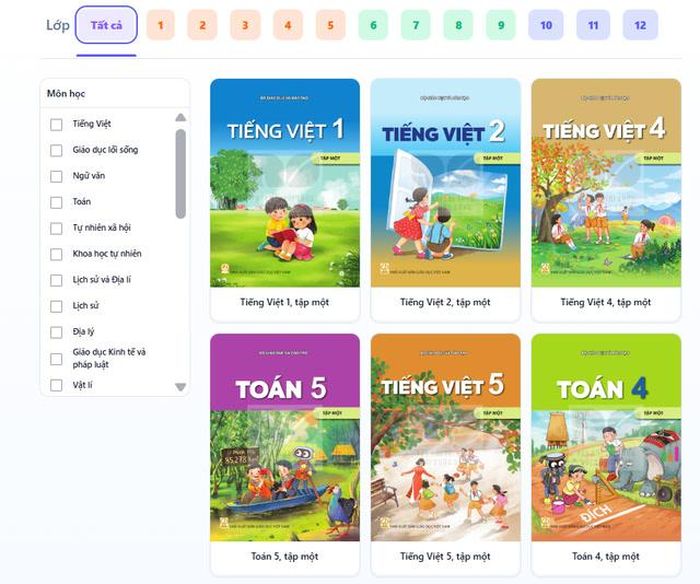Open the Tiếng Việt 1 book cover

click(285, 183)
